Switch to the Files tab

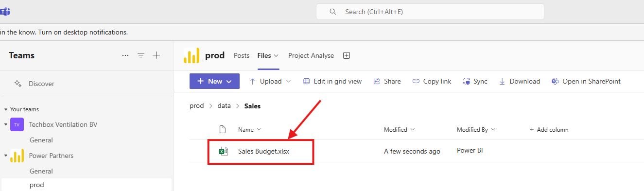264,55
